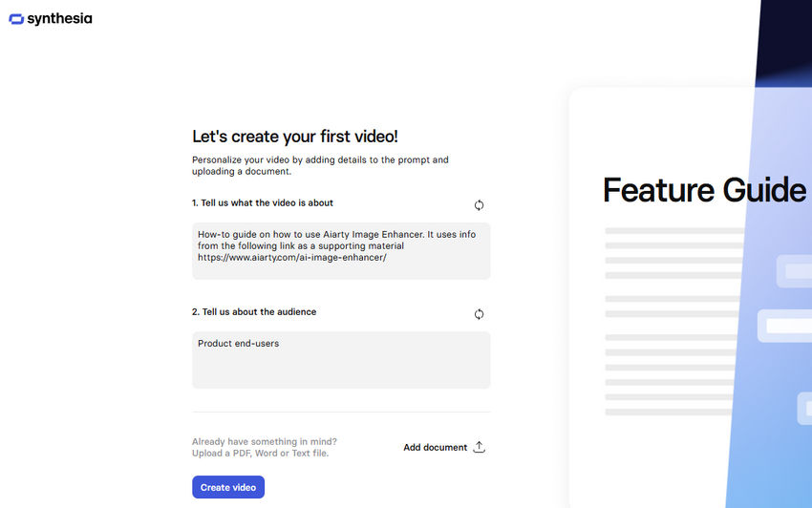Click the Create video button
Viewport: 812px width, 508px height.
(x=228, y=487)
